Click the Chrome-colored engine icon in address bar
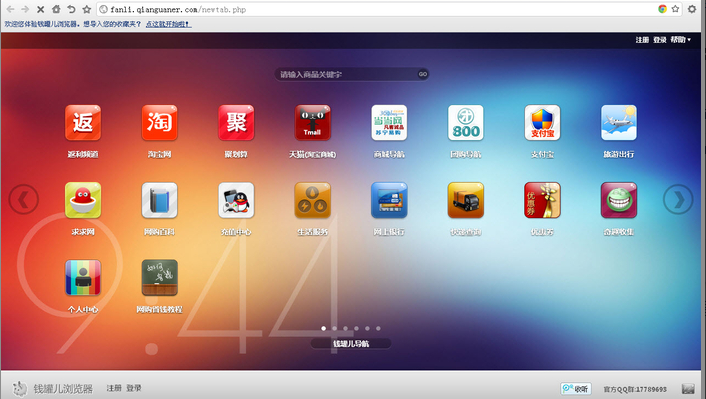This screenshot has height=399, width=706. pos(662,9)
